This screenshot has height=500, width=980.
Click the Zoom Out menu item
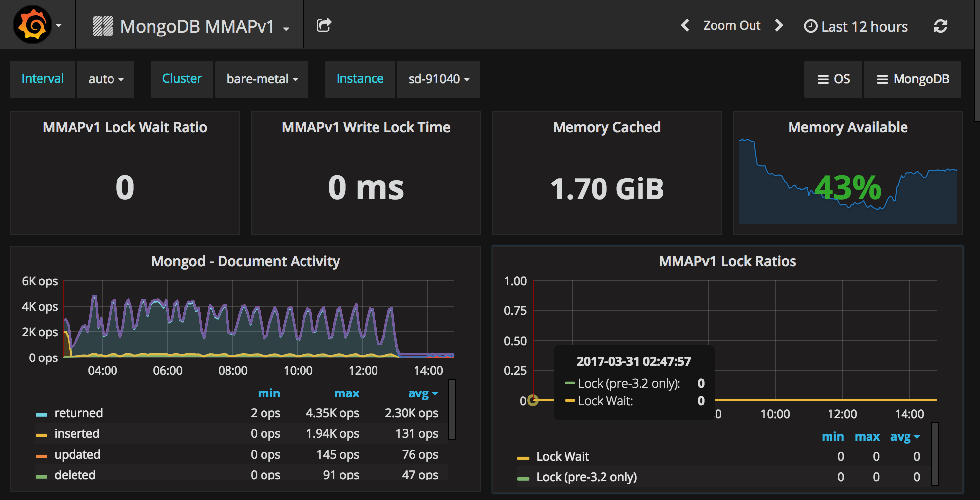point(732,26)
